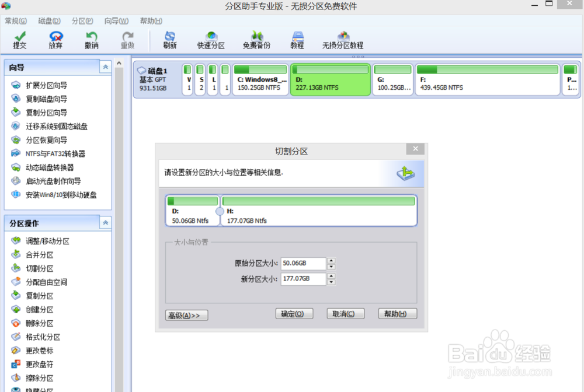Start 迁移系统到固态磁盘 wizard
Image resolution: width=584 pixels, height=392 pixels.
(50, 127)
